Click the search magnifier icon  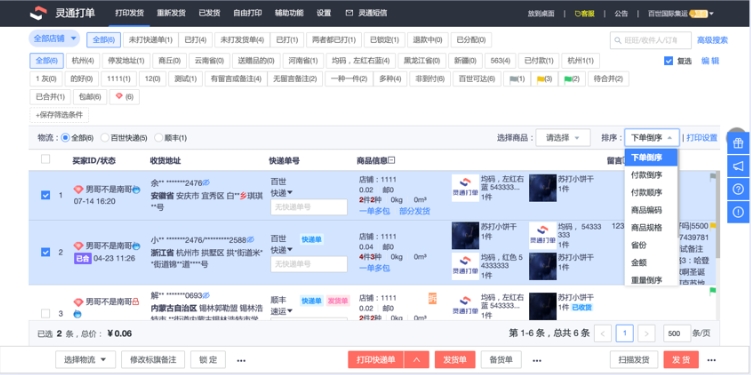click(618, 41)
